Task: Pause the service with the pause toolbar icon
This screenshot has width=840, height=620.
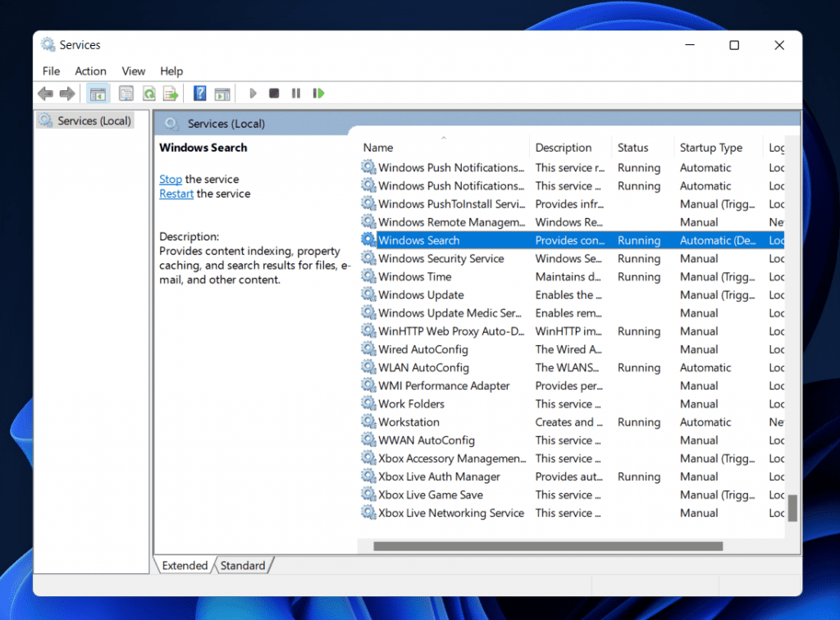Action: click(296, 93)
